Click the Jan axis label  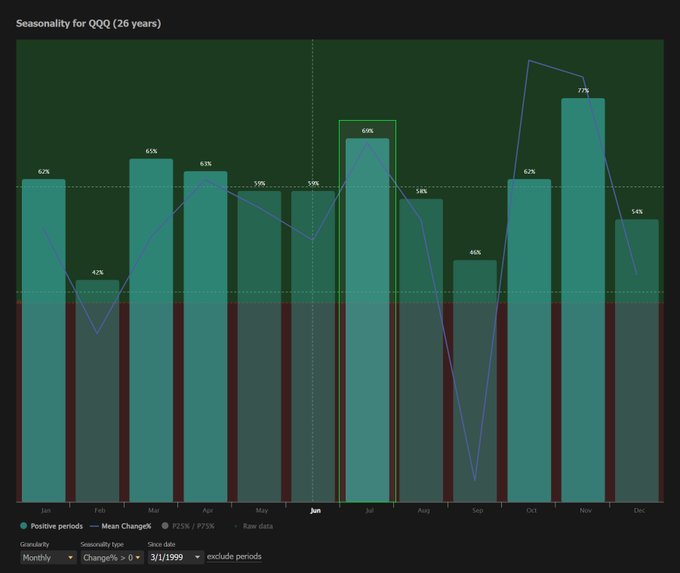(x=46, y=511)
